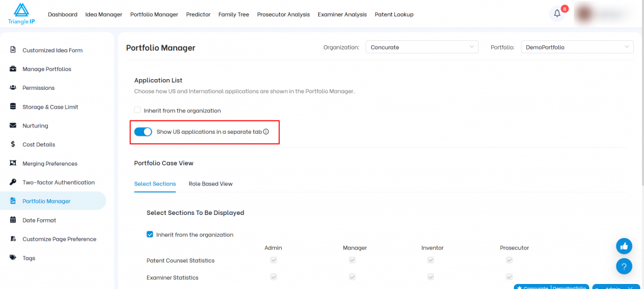Open the Portfolio dropdown showing DemoPortfolio
The height and width of the screenshot is (289, 644).
577,46
